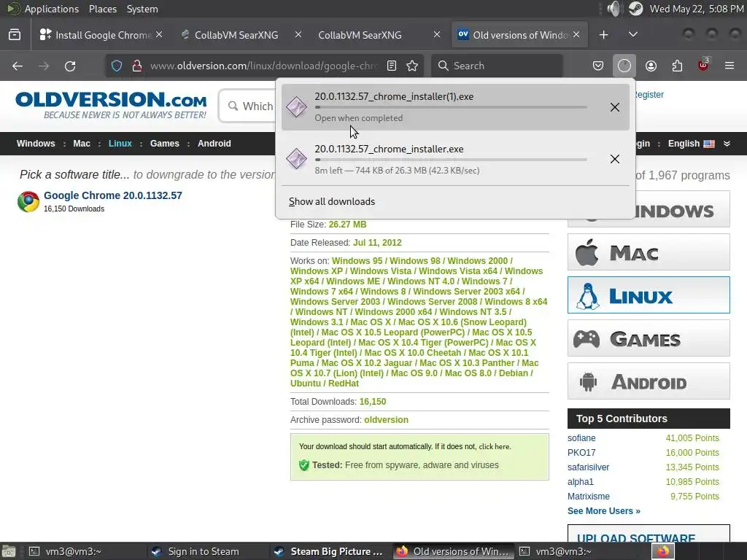This screenshot has width=747, height=560.
Task: Expand the English language dropdown
Action: 699,144
